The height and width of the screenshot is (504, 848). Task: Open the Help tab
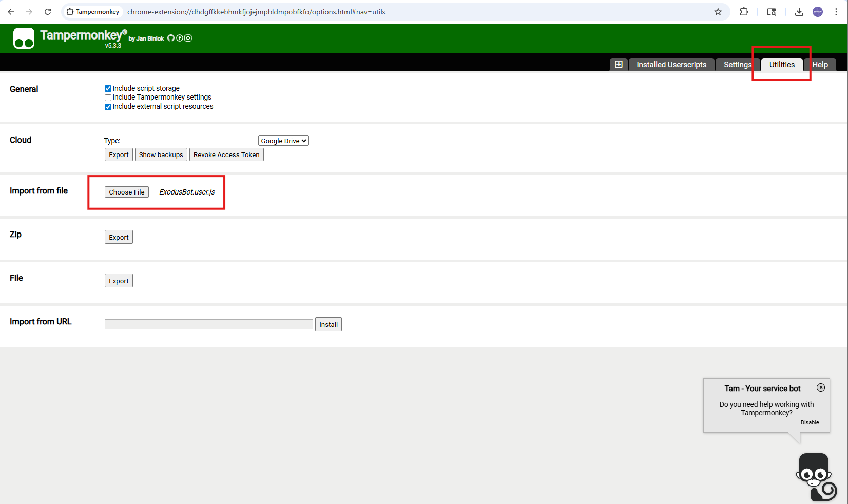tap(820, 64)
